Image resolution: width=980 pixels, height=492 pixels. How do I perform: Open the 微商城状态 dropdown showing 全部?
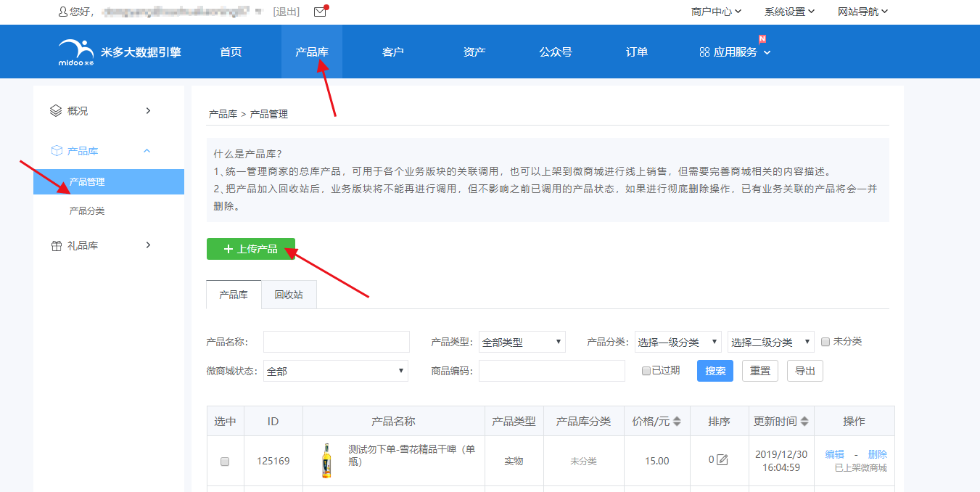tap(336, 371)
